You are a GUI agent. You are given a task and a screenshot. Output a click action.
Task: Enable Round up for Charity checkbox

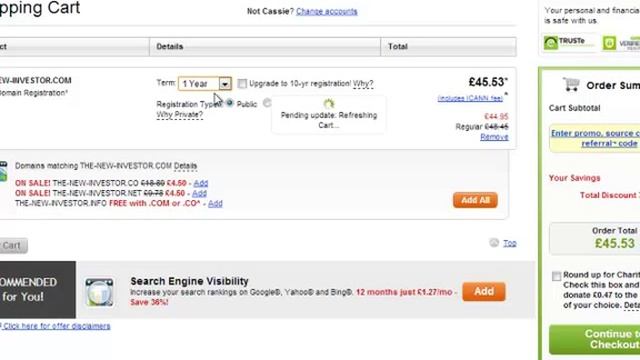tap(556, 276)
